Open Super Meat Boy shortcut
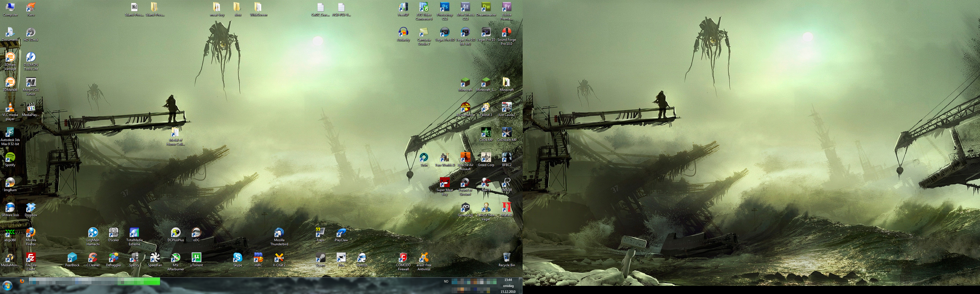The width and height of the screenshot is (980, 294). click(444, 187)
